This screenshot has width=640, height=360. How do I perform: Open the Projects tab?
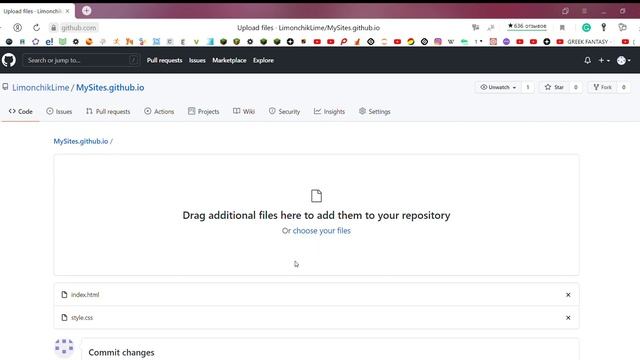[204, 111]
